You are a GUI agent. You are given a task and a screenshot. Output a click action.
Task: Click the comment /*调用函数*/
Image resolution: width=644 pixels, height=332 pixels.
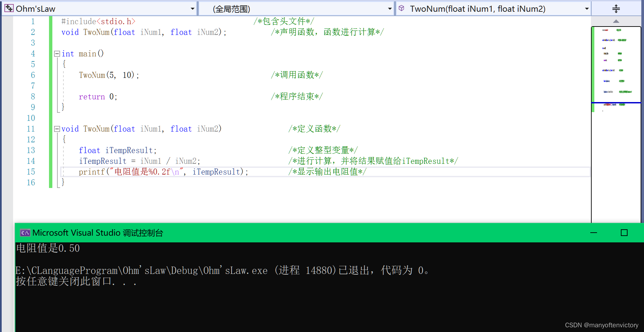[x=297, y=75]
